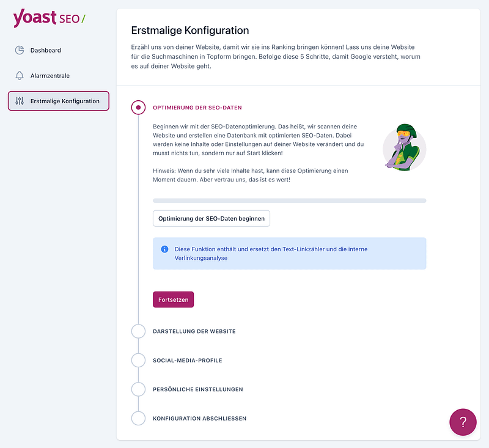The width and height of the screenshot is (489, 448).
Task: Click the Yoast assistant avatar illustration
Action: [404, 147]
